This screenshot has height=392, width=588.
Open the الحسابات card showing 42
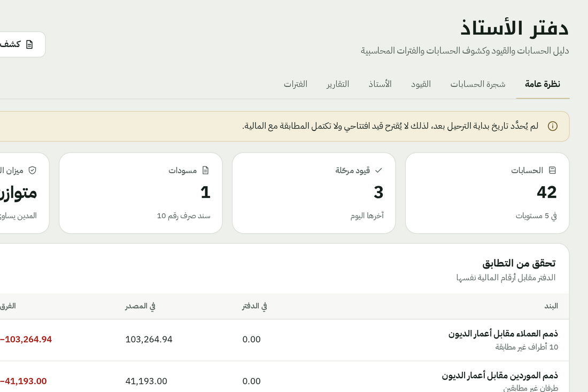[x=487, y=193]
